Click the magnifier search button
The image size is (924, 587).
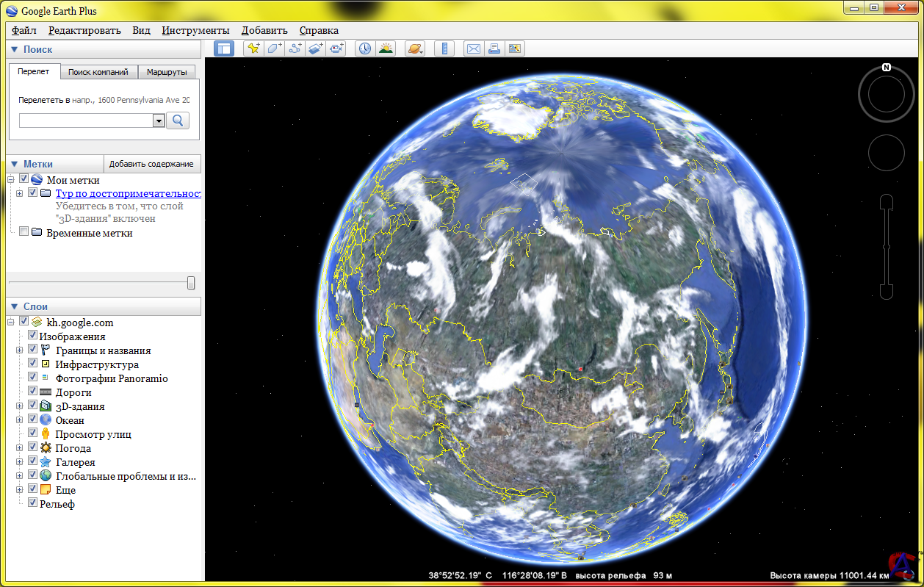(178, 120)
